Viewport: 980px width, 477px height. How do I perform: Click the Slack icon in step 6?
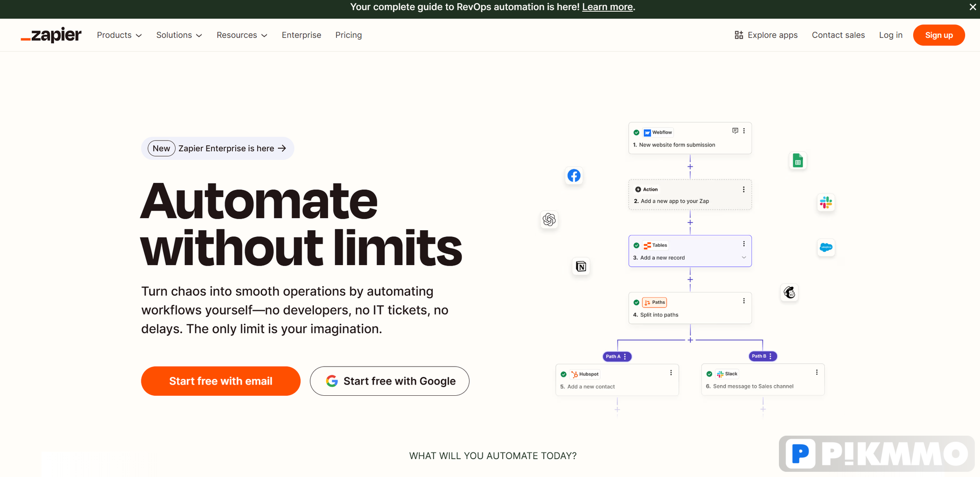(720, 374)
